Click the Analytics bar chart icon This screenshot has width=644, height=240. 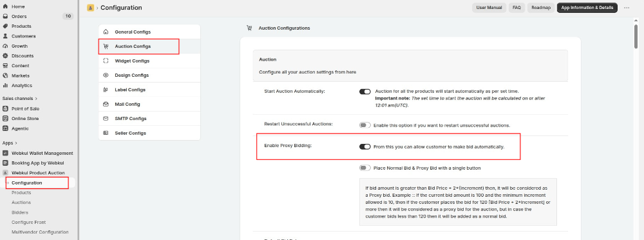5,86
